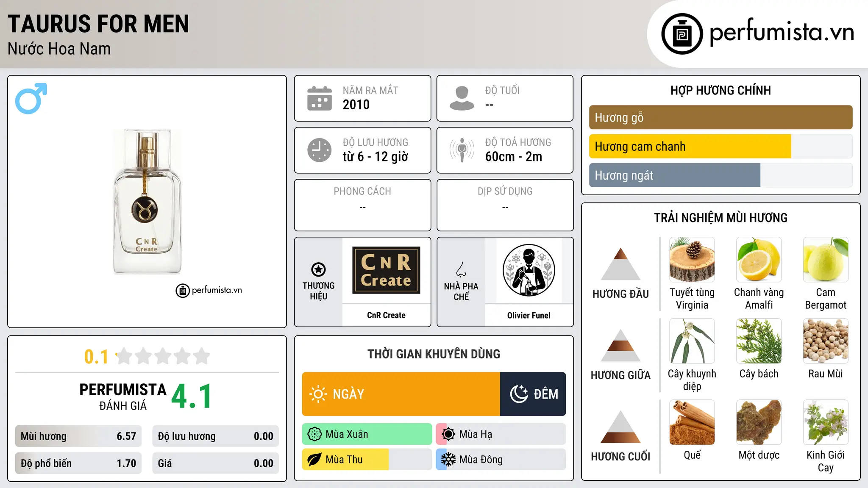Click the Thời gian khuyên dùng heading
Screen dimensions: 868x488
coord(434,354)
